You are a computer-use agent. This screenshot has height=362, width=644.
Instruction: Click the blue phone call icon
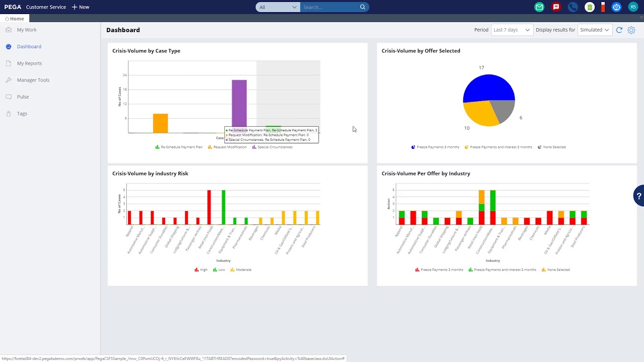573,7
